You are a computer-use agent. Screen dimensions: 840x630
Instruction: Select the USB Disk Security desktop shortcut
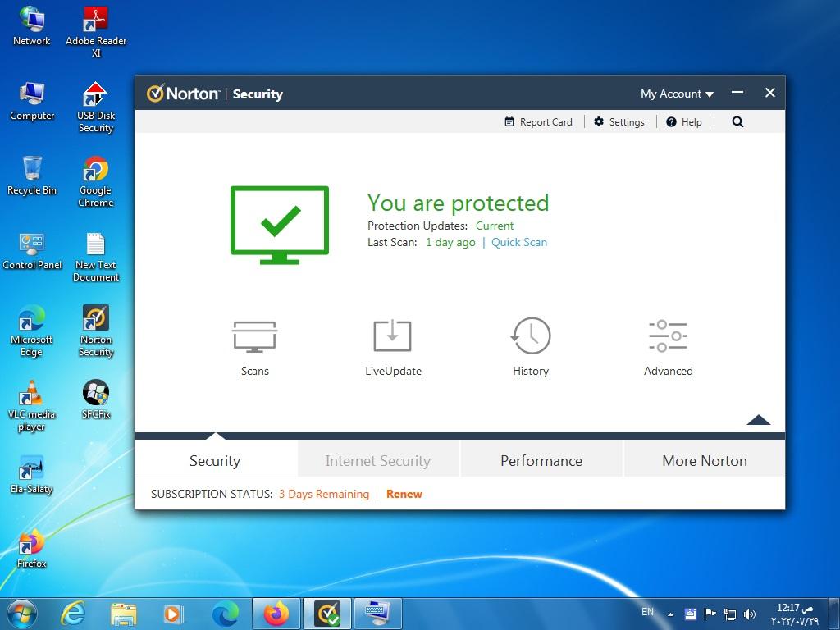pyautogui.click(x=96, y=107)
